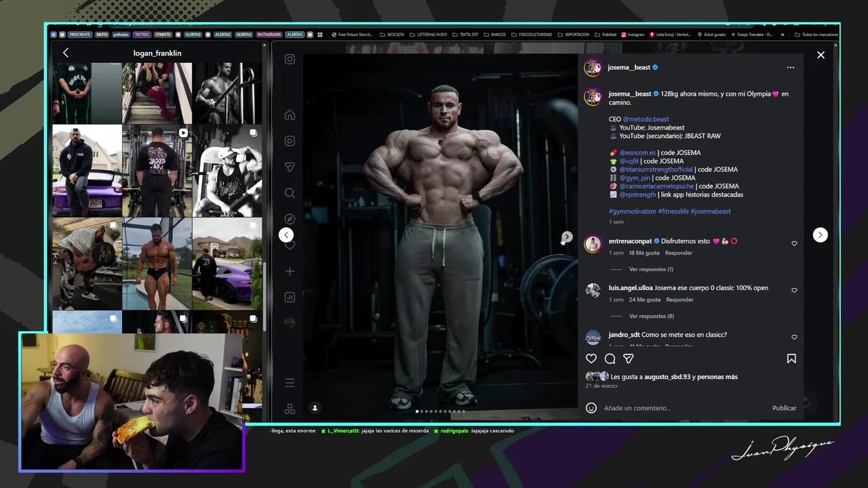
Task: Open the BICICLETA bookmarks folder
Action: point(392,35)
